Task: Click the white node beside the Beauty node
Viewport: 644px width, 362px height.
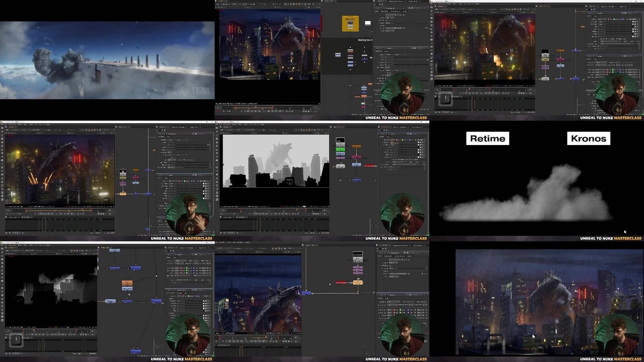Action: tap(367, 23)
